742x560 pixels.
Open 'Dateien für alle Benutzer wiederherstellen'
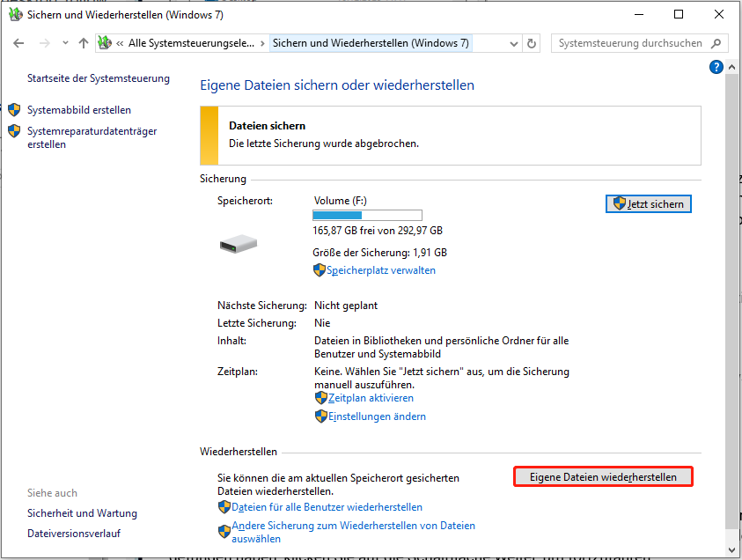pyautogui.click(x=327, y=507)
